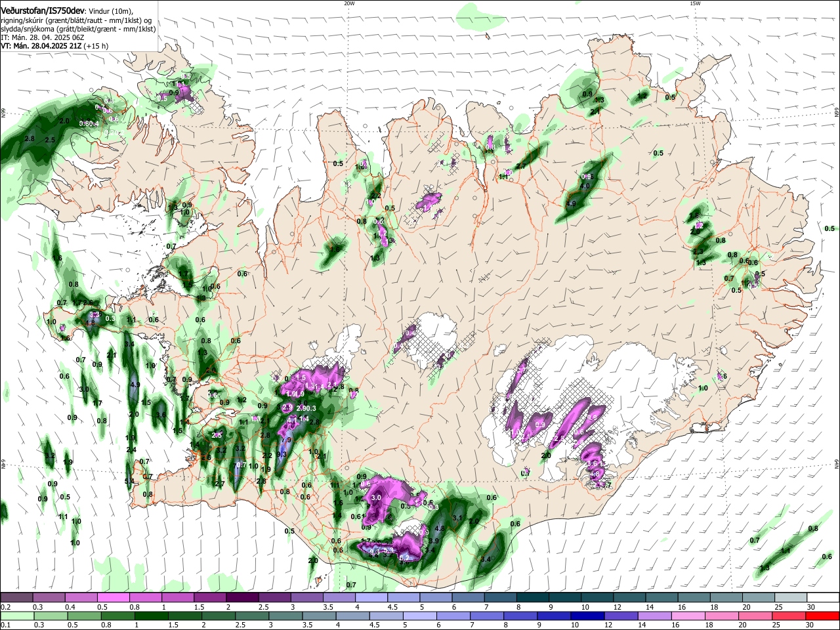Pick the 6–7 slate-blue swatch in top row
Screen dimensions: 840x630
tap(468, 597)
